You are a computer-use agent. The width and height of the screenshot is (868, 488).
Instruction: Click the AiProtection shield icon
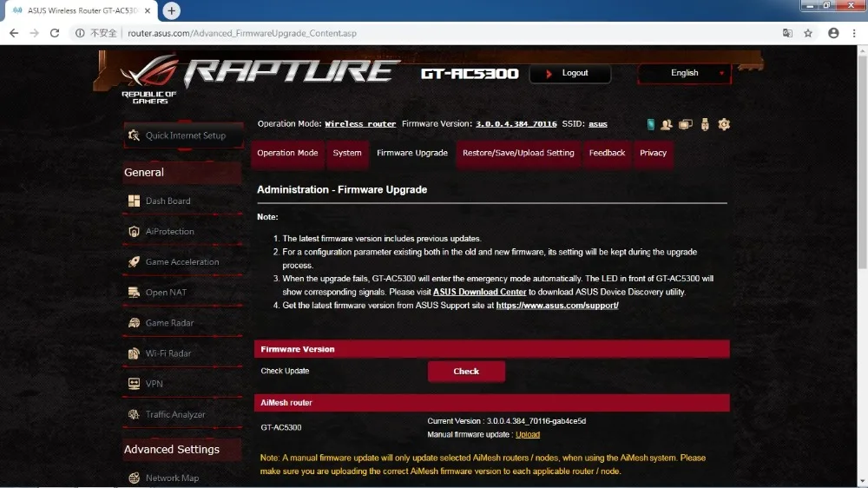click(134, 232)
